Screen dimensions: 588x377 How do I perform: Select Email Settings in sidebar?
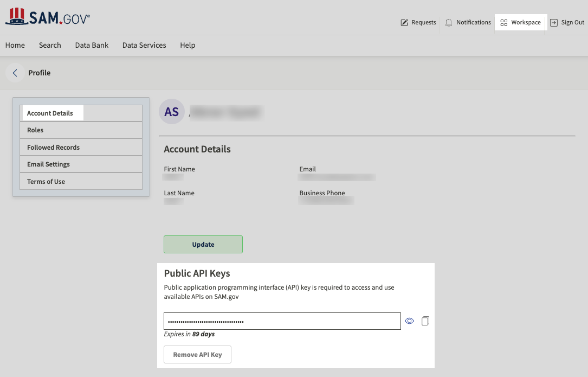click(x=81, y=164)
